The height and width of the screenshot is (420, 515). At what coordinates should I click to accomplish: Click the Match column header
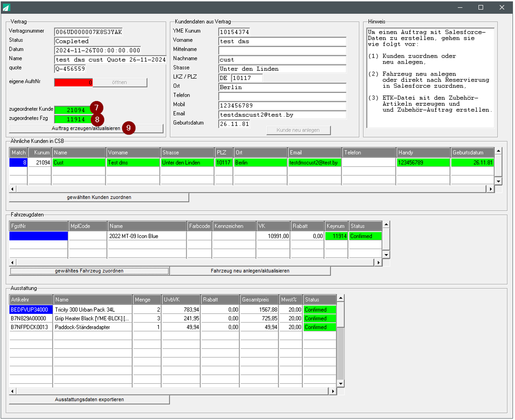click(18, 153)
